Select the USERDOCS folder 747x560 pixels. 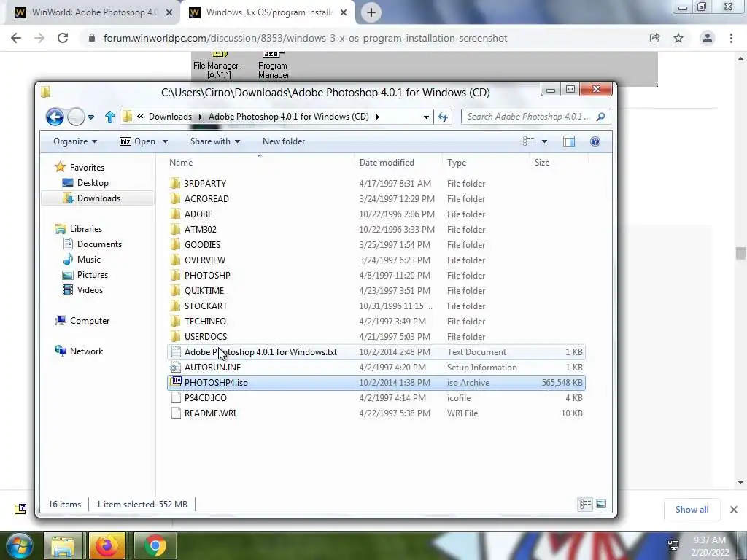click(205, 337)
